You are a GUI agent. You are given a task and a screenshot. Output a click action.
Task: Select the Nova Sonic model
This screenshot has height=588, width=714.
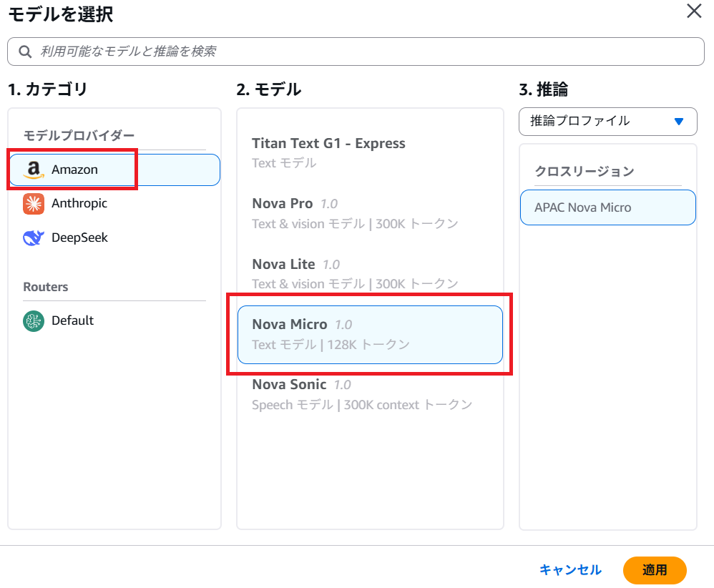coord(370,394)
